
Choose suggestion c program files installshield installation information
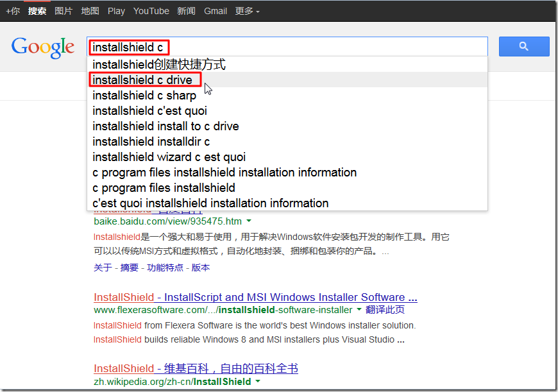click(x=287, y=173)
